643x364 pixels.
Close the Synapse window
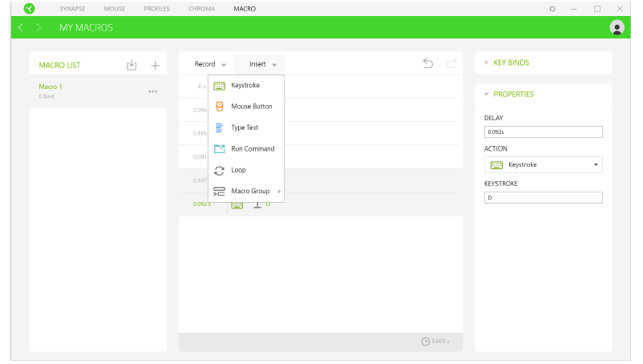coord(620,9)
